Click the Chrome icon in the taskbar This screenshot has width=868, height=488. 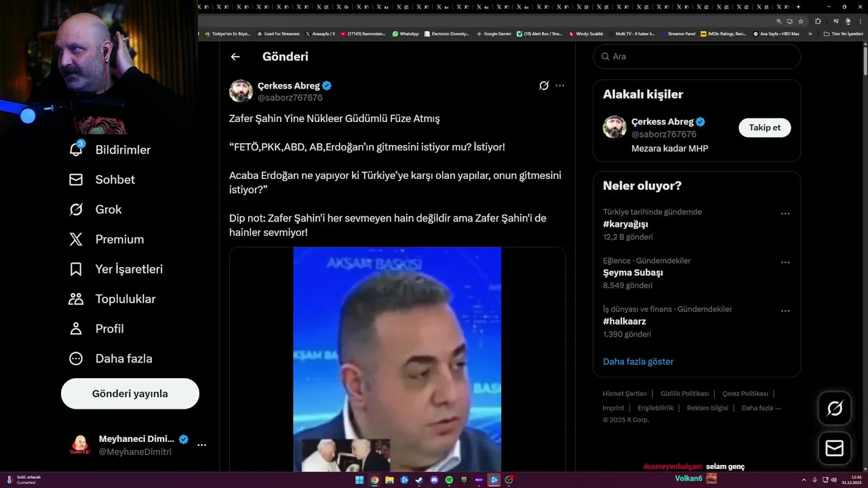(374, 480)
